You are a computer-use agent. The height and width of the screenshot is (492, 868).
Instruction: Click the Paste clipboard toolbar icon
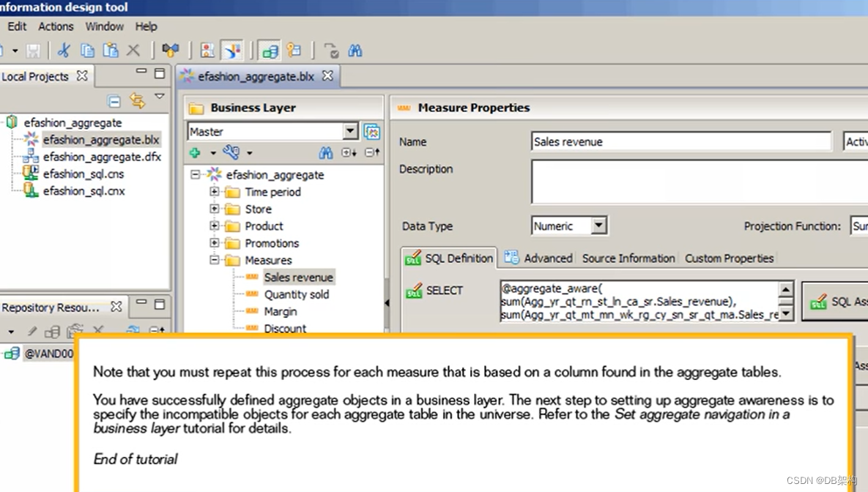coord(111,51)
